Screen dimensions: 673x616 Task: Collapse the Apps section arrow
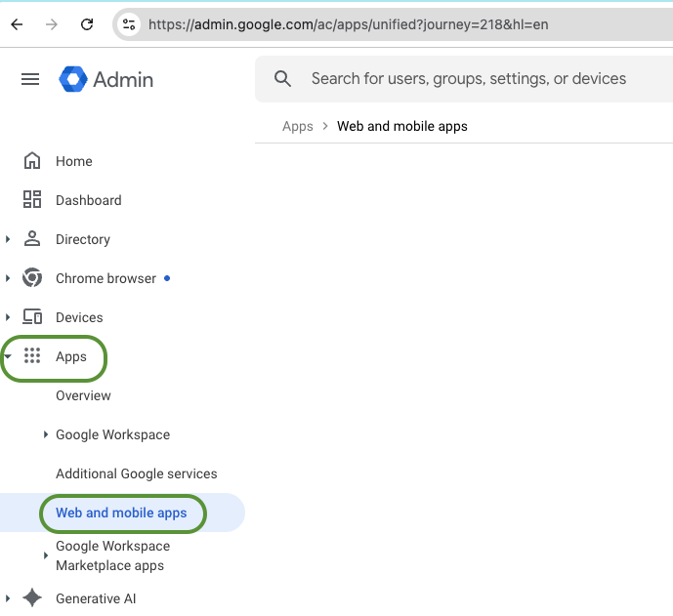tap(8, 356)
